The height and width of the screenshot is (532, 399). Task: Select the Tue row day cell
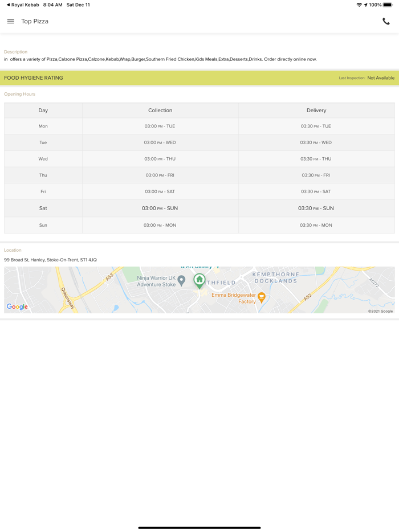click(43, 142)
